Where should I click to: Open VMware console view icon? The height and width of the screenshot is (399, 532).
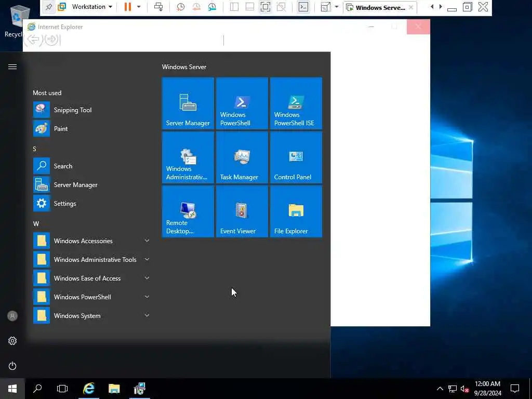[303, 7]
